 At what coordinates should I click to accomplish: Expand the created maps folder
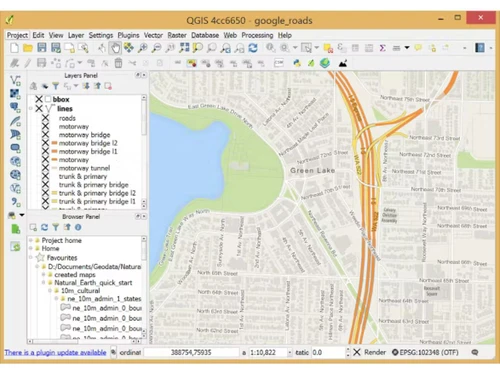[x=43, y=274]
